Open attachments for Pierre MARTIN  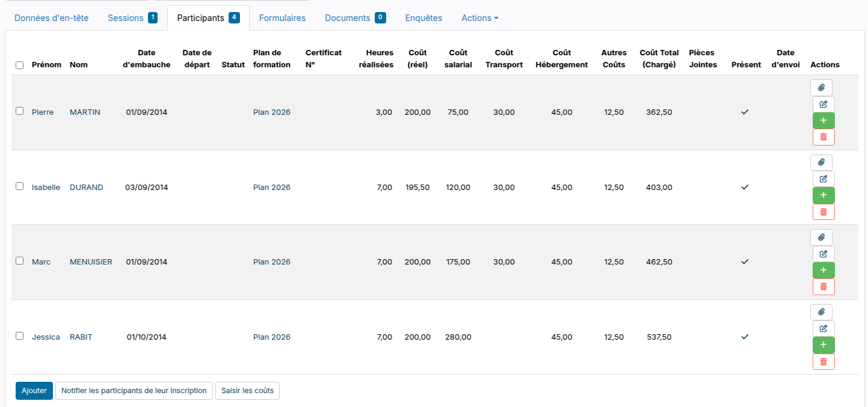tap(821, 88)
